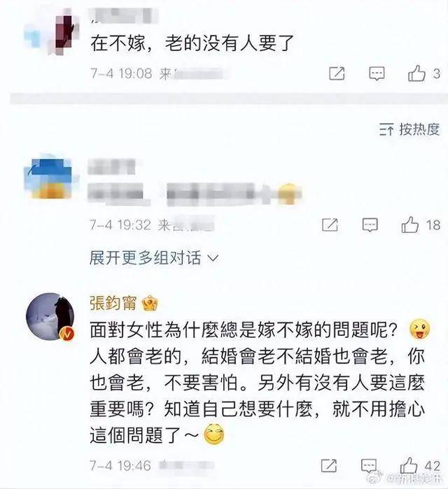This screenshot has width=448, height=489.
Task: Open reply box for 19:32 comment
Action: 370,225
